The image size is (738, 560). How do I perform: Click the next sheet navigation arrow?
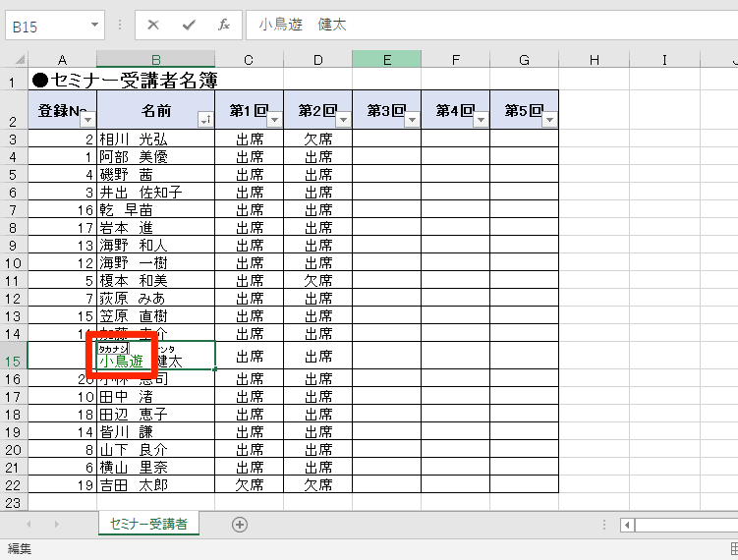tap(56, 525)
